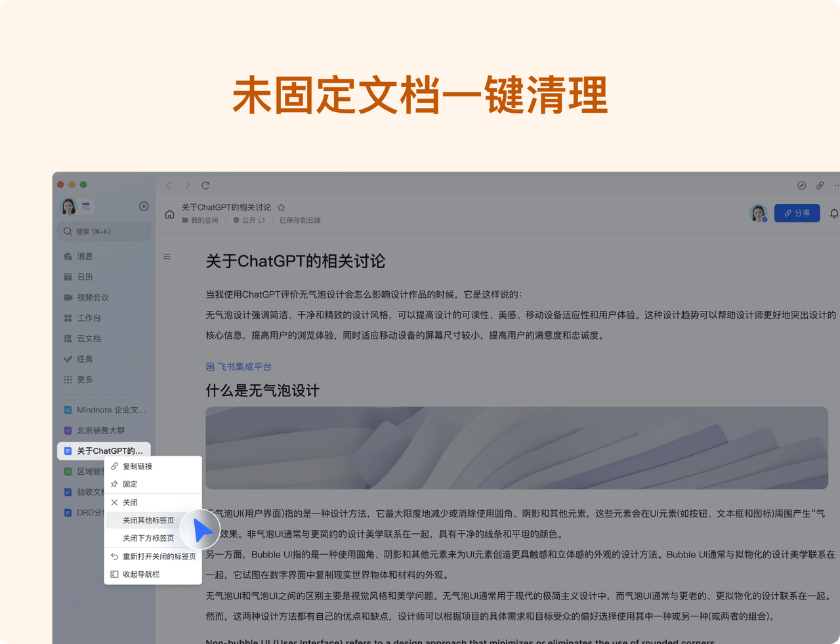Click the 已保存到云端 status text

tap(300, 220)
